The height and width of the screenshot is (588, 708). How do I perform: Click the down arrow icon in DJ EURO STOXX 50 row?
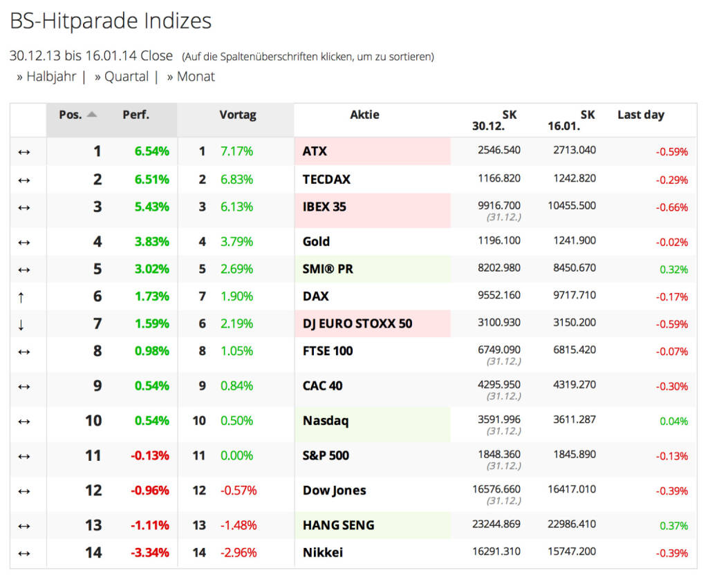pos(21,324)
